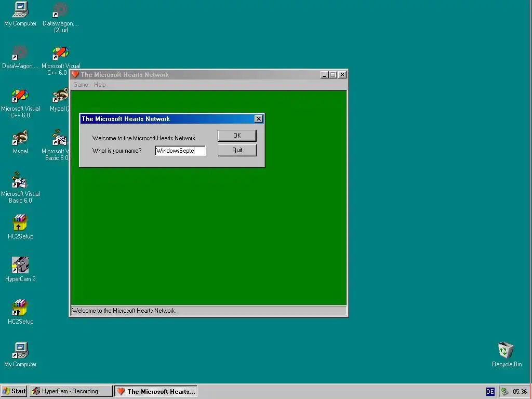Viewport: 532px width, 399px height.
Task: Open the DataWagon (2).url shortcut icon
Action: coord(61,9)
